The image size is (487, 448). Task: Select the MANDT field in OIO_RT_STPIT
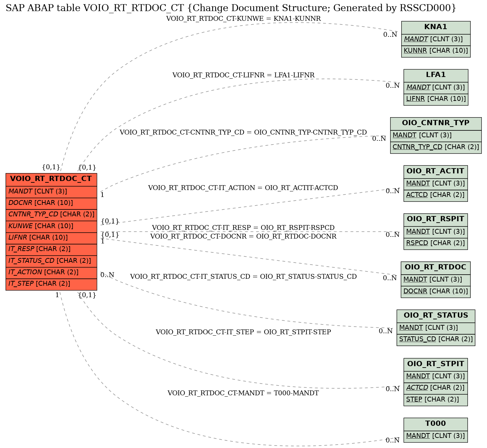click(436, 377)
